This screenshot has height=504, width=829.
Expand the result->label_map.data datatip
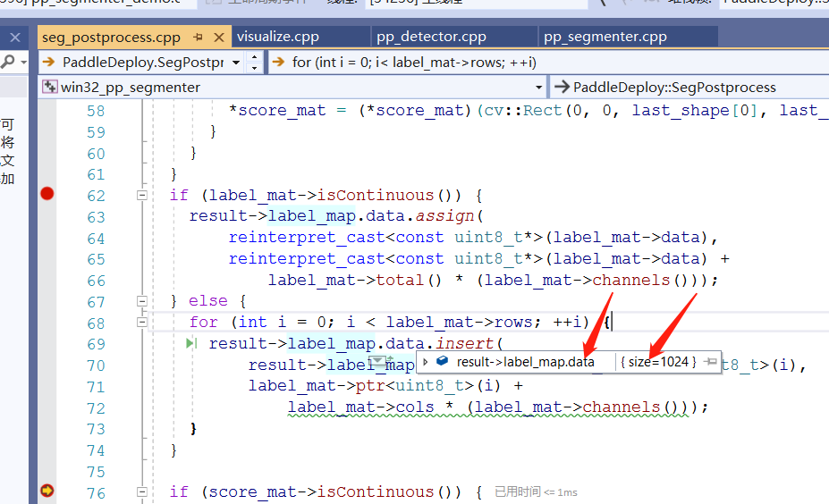[426, 362]
